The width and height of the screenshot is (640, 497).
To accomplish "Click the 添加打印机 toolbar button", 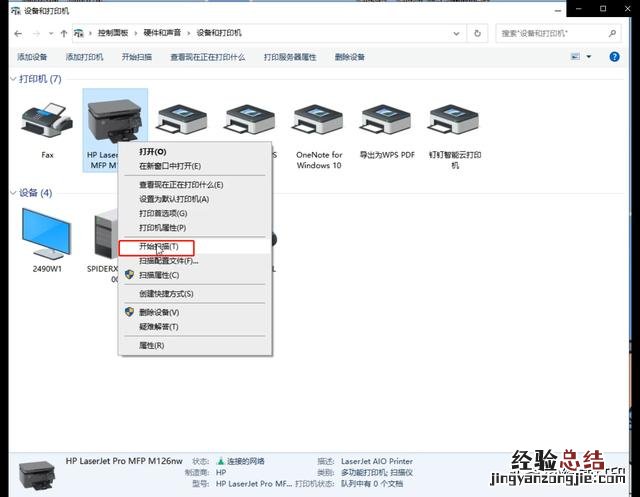I will pos(84,57).
